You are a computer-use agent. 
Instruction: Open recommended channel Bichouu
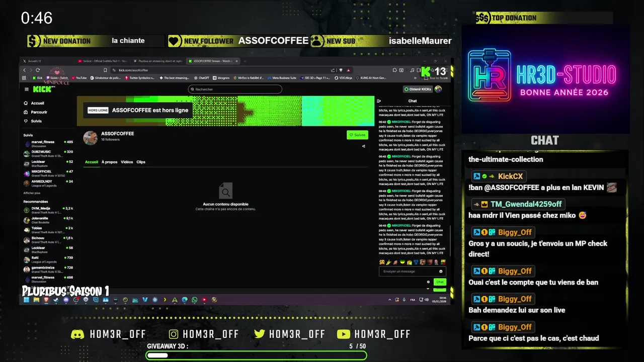click(48, 240)
